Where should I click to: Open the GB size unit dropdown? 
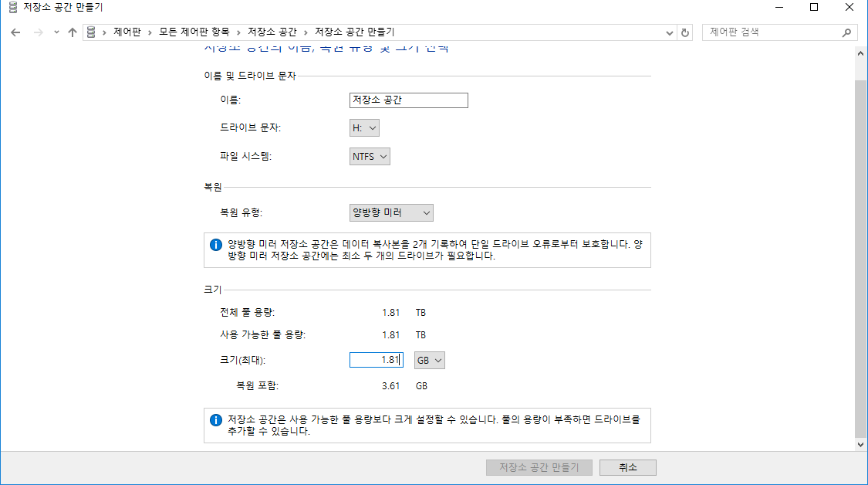click(430, 361)
